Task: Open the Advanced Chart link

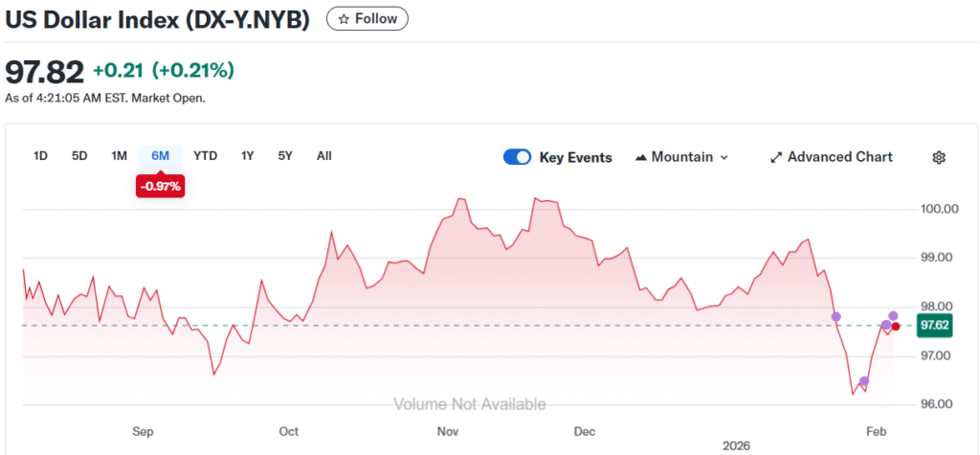Action: click(x=839, y=157)
